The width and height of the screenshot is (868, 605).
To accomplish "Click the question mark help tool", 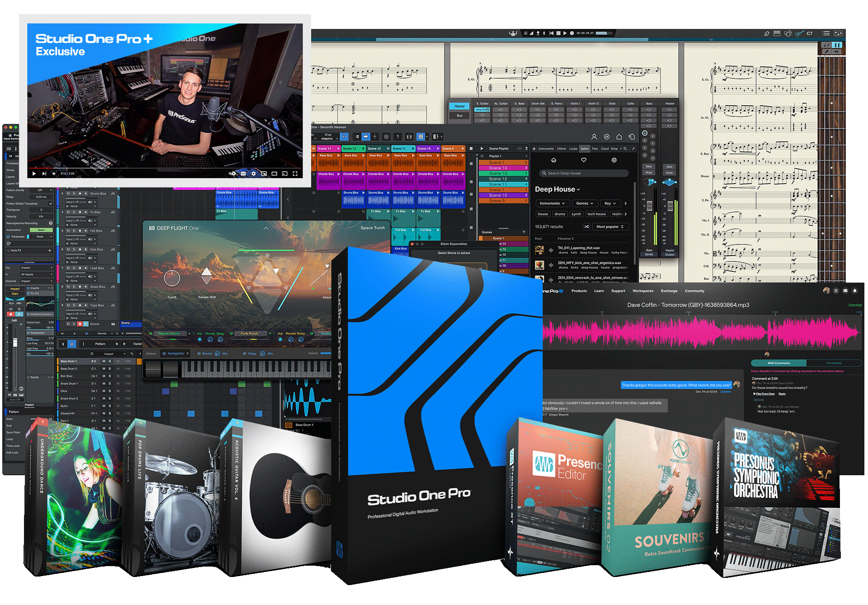I will pos(397,137).
